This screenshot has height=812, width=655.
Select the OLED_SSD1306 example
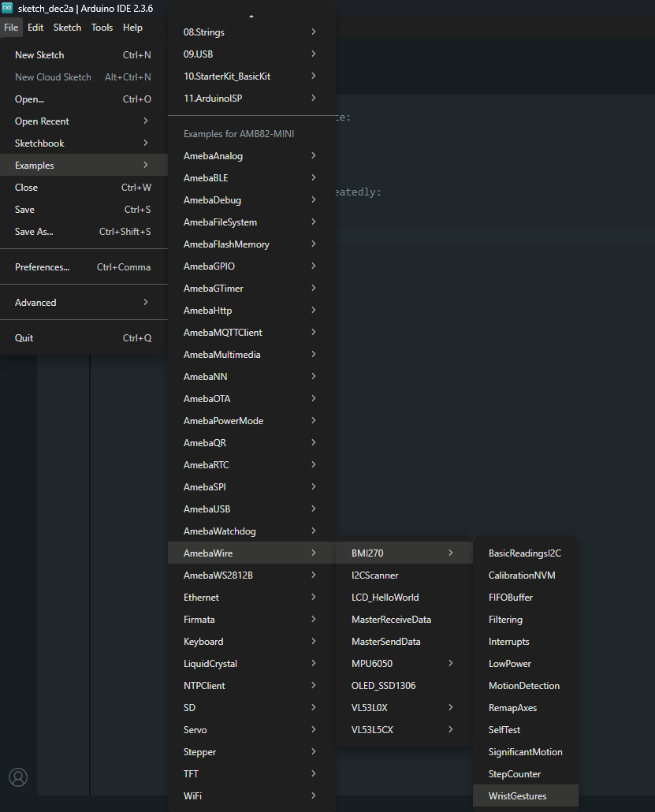click(383, 686)
